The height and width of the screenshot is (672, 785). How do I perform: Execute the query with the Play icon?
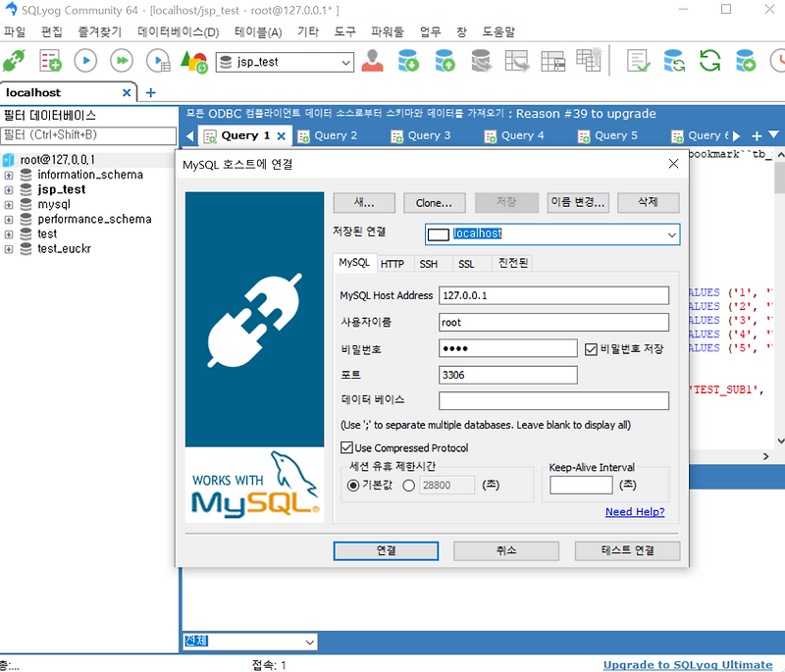pos(83,61)
